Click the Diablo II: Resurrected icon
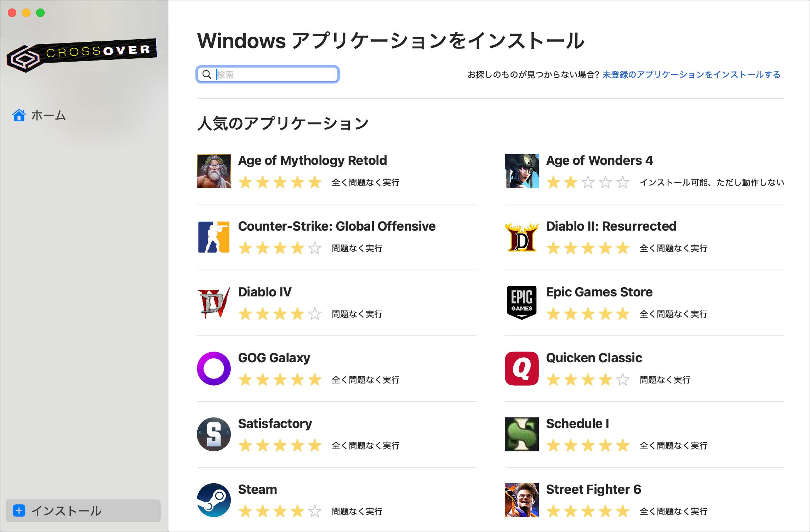The image size is (810, 532). (x=521, y=237)
